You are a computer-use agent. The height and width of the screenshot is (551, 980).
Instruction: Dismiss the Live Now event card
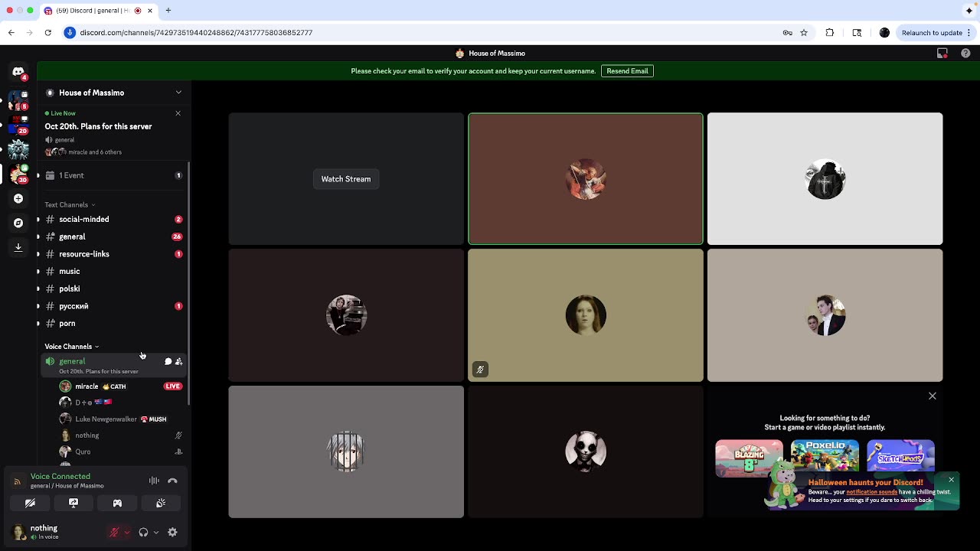click(x=178, y=113)
